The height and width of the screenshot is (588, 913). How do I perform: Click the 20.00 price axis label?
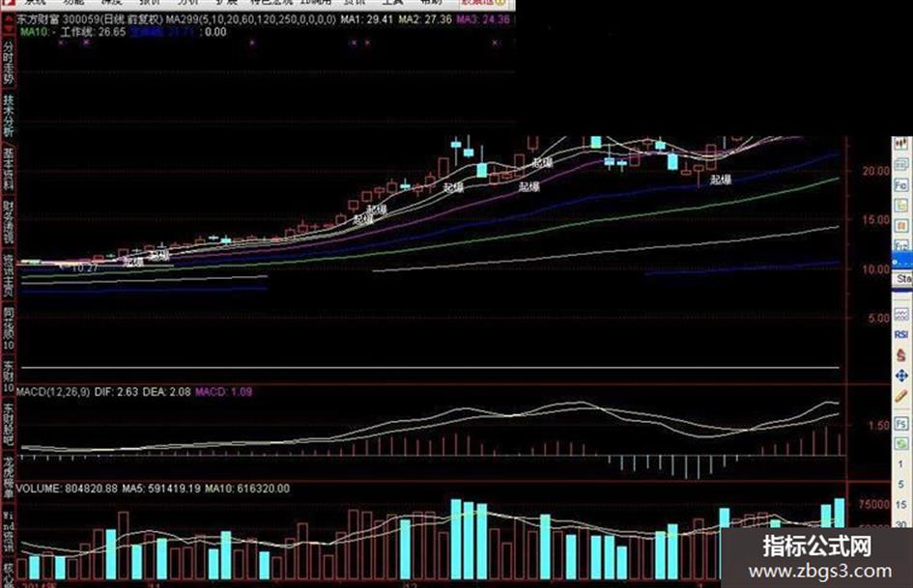point(875,171)
